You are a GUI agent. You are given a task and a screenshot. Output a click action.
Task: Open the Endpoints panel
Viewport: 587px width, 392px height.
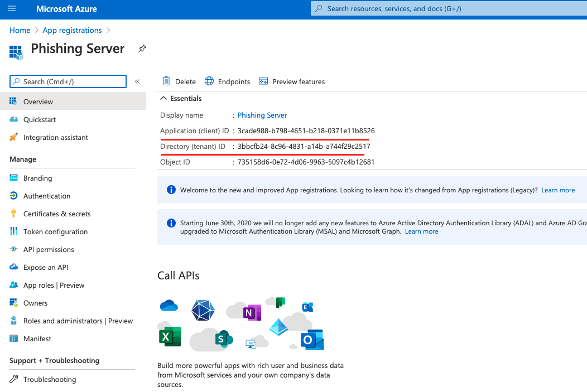[227, 81]
